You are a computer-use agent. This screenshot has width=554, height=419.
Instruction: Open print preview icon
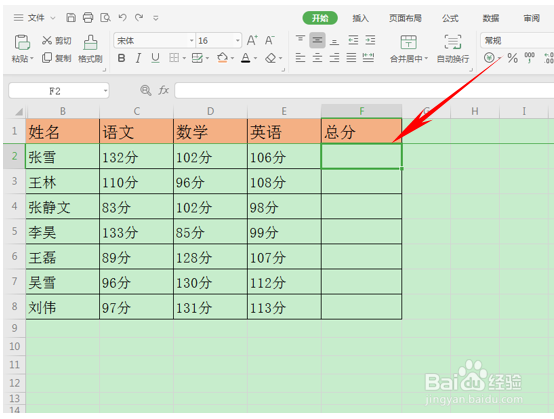105,17
